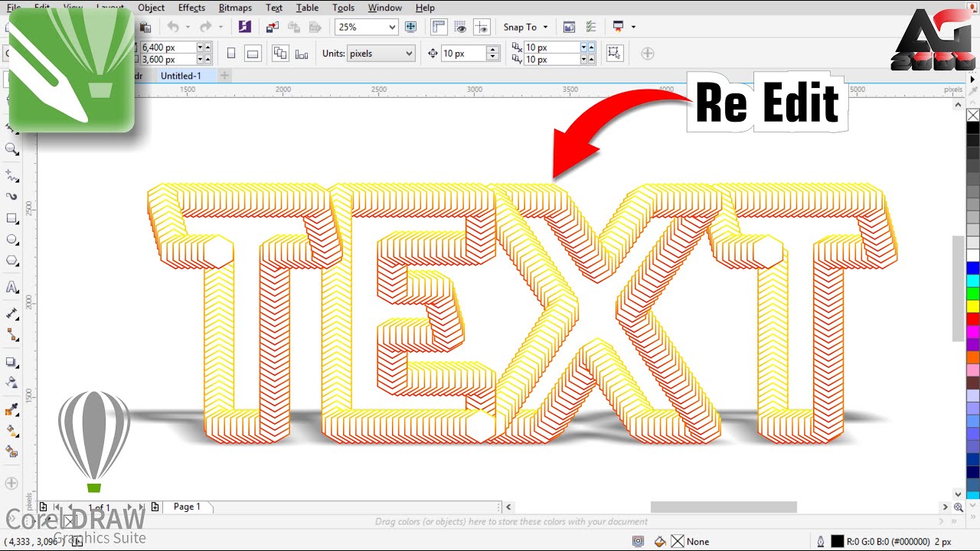Activate the Text tool
Viewport: 980px width, 551px height.
[x=12, y=287]
